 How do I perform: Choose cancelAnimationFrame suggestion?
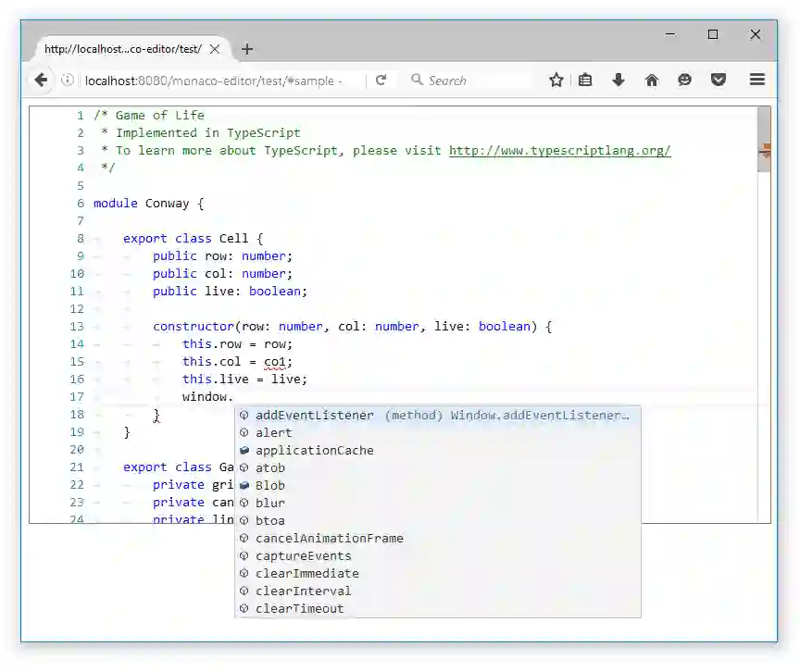pos(438,539)
